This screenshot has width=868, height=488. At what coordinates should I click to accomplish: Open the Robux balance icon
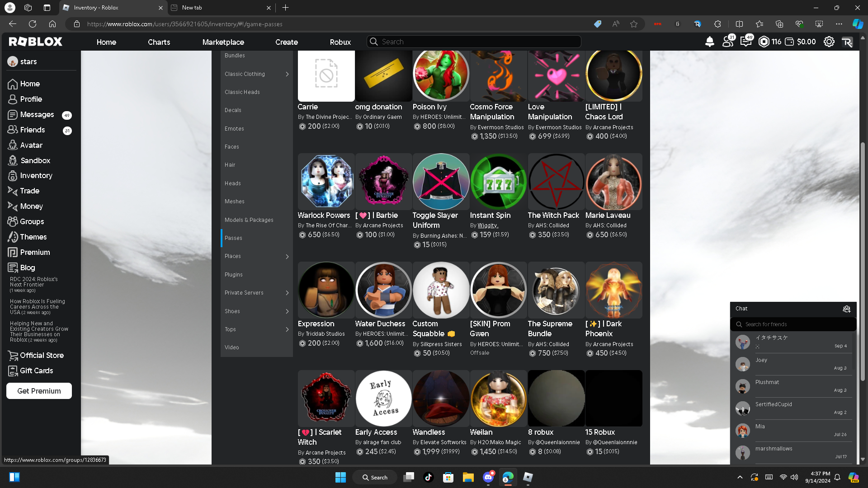point(764,42)
